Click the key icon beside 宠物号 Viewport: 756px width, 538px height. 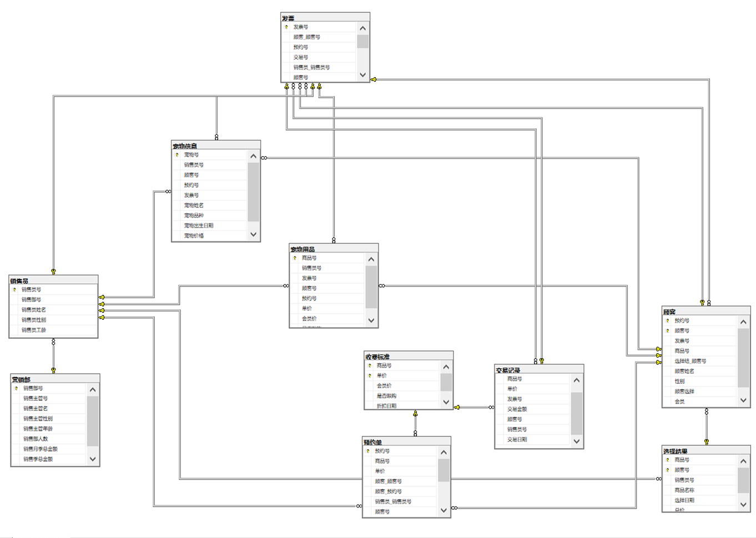pos(177,155)
